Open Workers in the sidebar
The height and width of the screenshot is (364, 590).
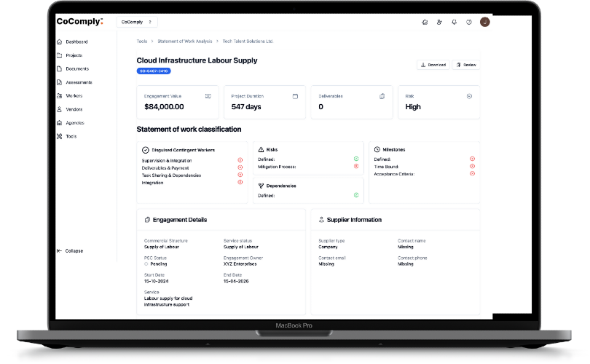[70, 96]
